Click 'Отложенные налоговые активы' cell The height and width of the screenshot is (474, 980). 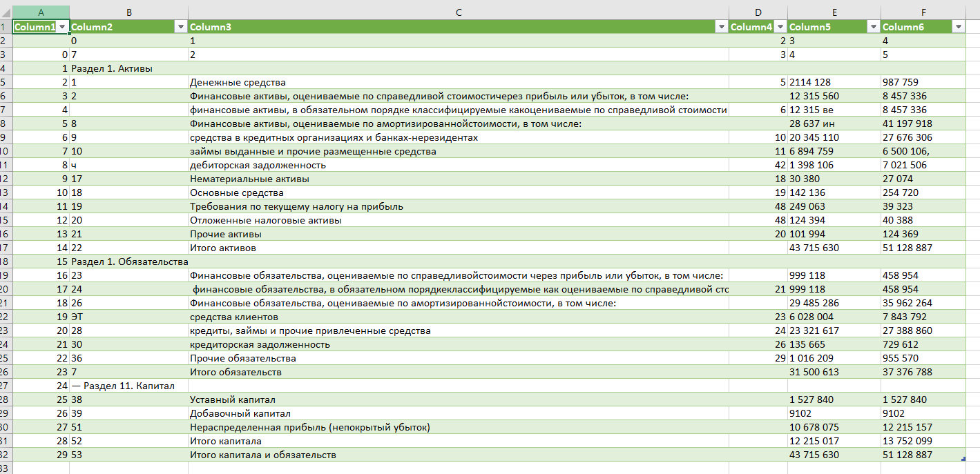click(x=459, y=220)
